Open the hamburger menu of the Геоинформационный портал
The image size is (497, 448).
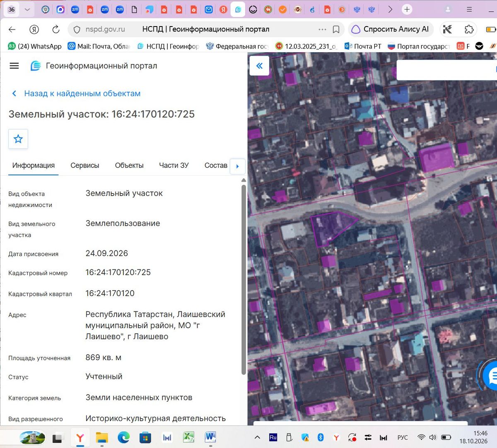point(14,66)
